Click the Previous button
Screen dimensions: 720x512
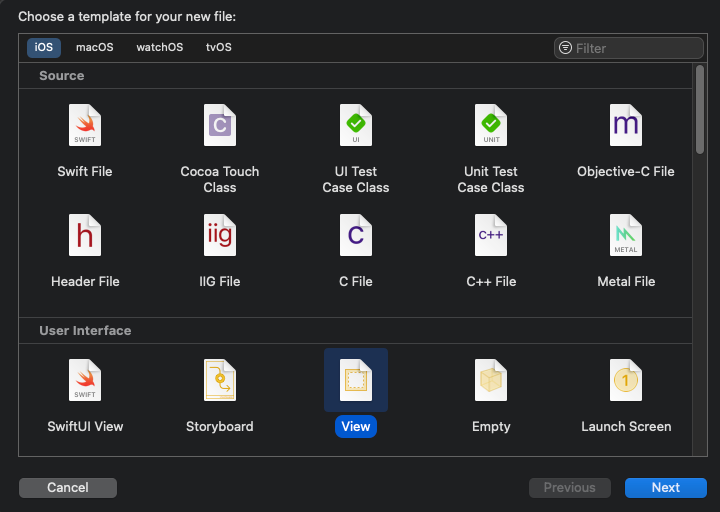click(x=570, y=487)
